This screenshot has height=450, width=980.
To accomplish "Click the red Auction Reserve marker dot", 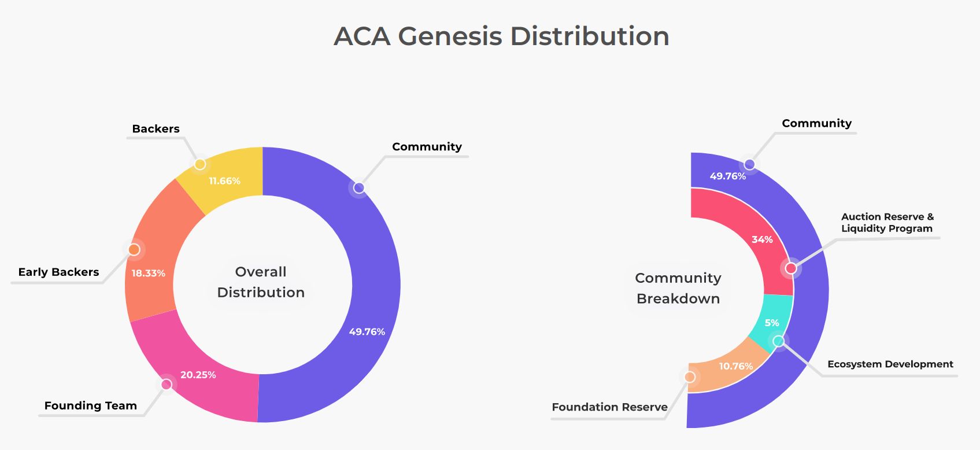I will [791, 268].
